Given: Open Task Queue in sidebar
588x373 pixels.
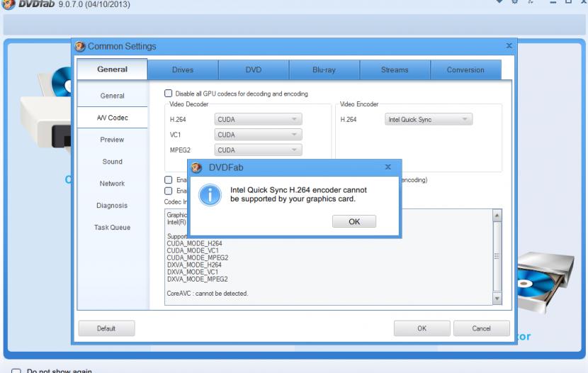Looking at the screenshot, I should [112, 228].
